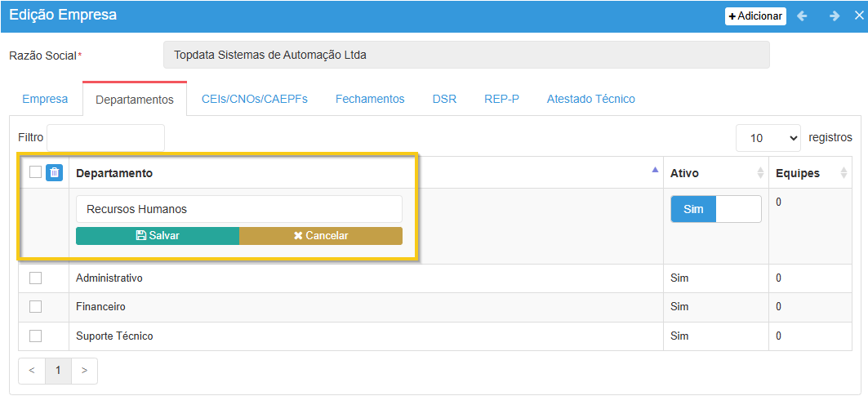Image resolution: width=868 pixels, height=396 pixels.
Task: Click the Adicionar button
Action: click(755, 16)
